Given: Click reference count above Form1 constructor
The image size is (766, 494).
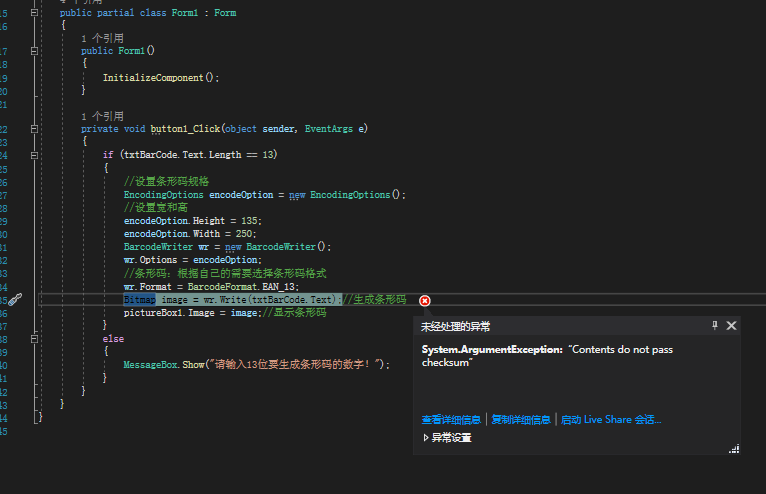Looking at the screenshot, I should pyautogui.click(x=102, y=38).
